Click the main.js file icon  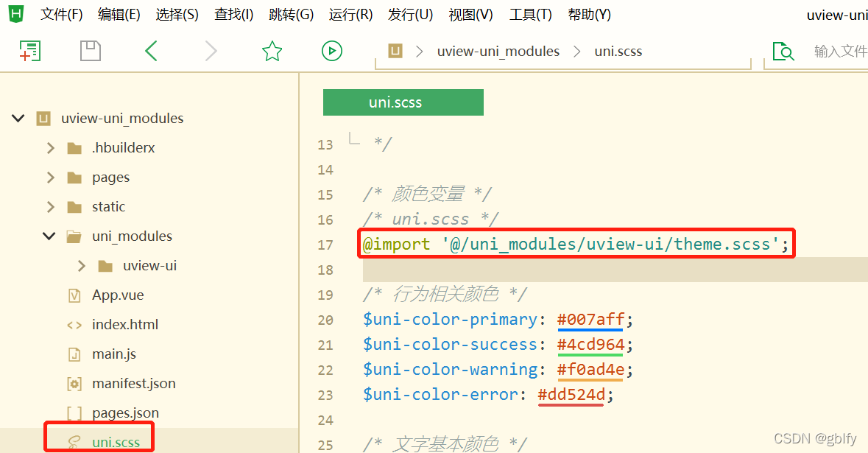[x=74, y=354]
